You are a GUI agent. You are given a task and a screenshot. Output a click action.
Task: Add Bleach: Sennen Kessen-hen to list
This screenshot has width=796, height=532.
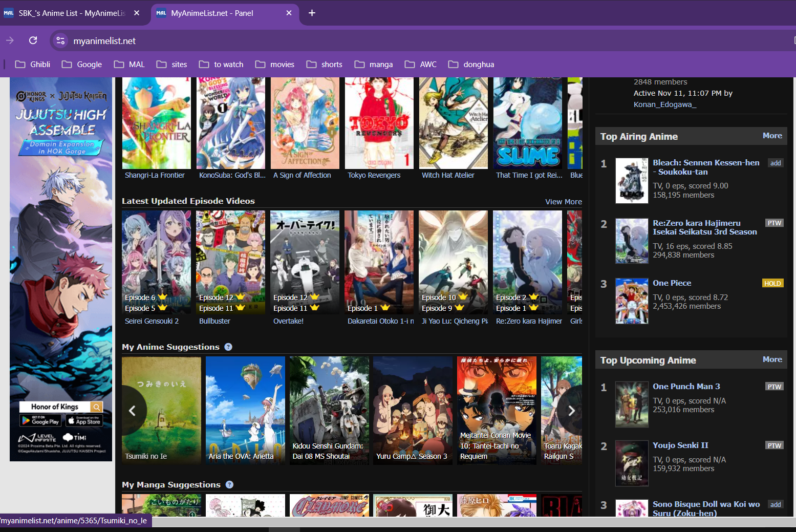click(776, 163)
